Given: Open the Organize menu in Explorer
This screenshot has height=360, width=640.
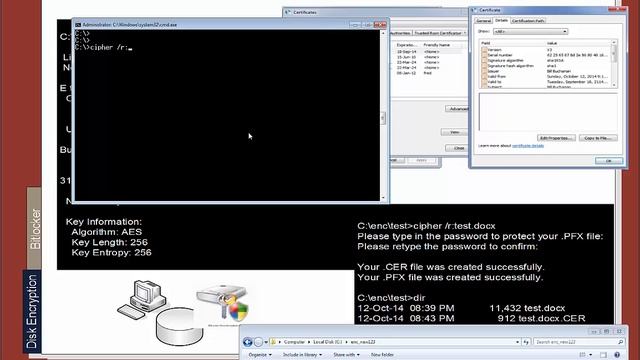Looking at the screenshot, I should [x=260, y=355].
